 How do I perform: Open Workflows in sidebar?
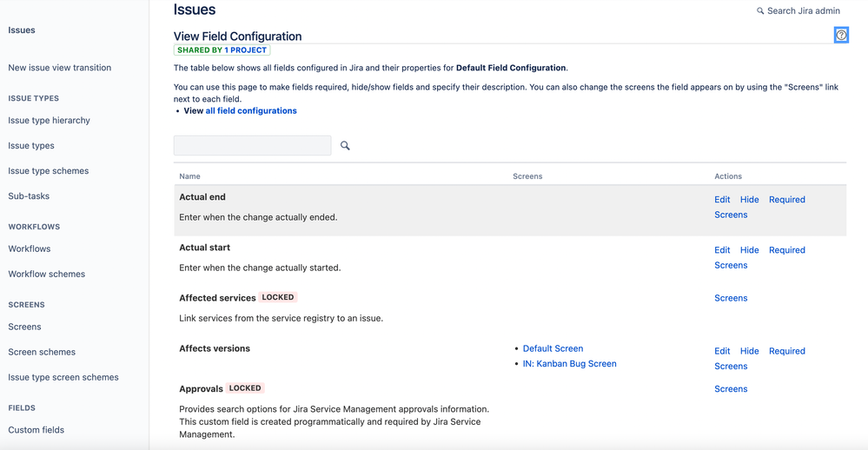click(x=30, y=249)
